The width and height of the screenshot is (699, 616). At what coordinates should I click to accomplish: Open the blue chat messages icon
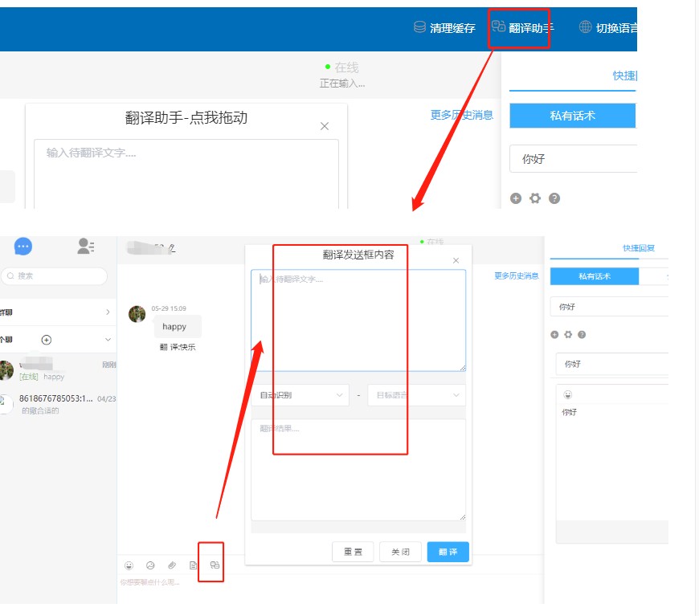pos(23,246)
